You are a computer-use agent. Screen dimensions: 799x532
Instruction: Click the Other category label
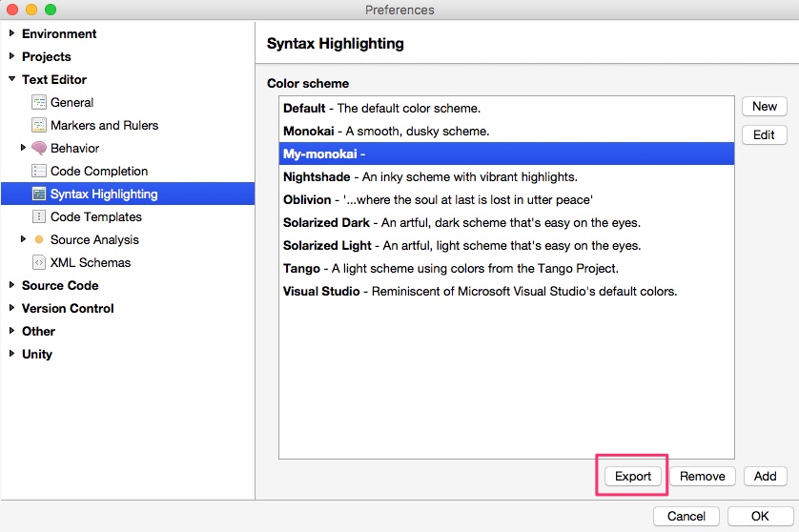(x=38, y=331)
